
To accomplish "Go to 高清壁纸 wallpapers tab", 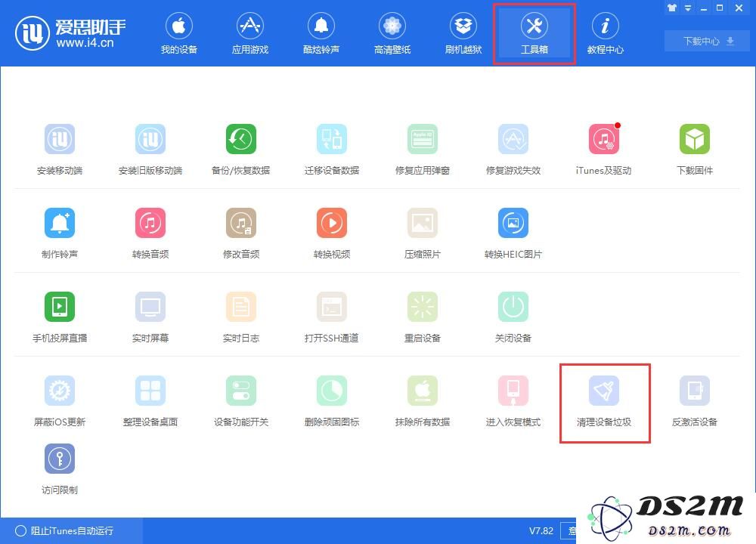I will pyautogui.click(x=392, y=33).
